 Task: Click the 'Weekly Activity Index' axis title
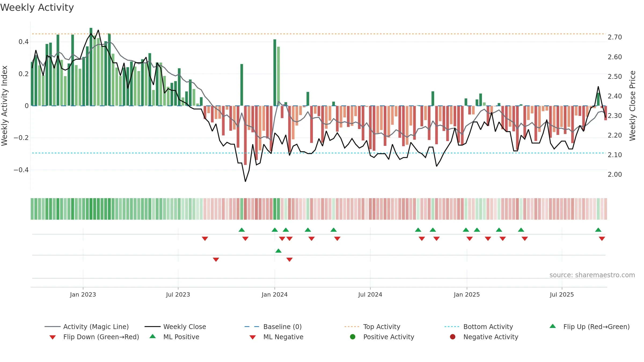[4, 106]
